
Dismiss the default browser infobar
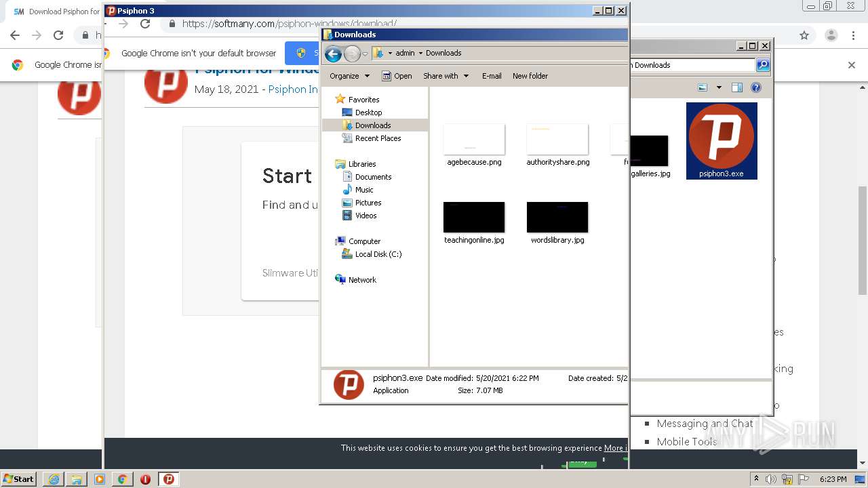click(852, 65)
